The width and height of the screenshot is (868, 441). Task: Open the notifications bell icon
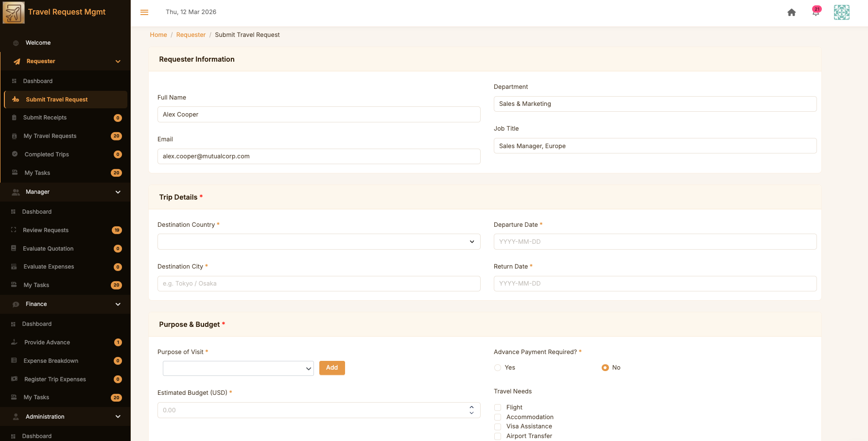(x=816, y=13)
